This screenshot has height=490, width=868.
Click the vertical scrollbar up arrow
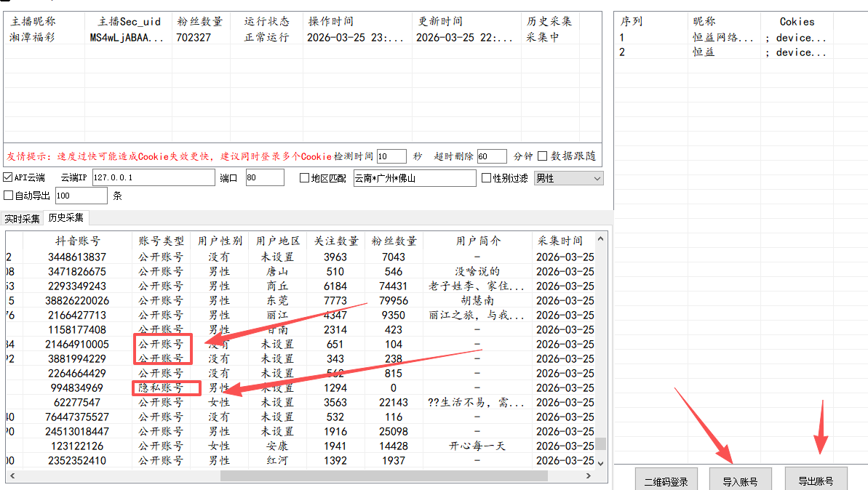click(600, 238)
